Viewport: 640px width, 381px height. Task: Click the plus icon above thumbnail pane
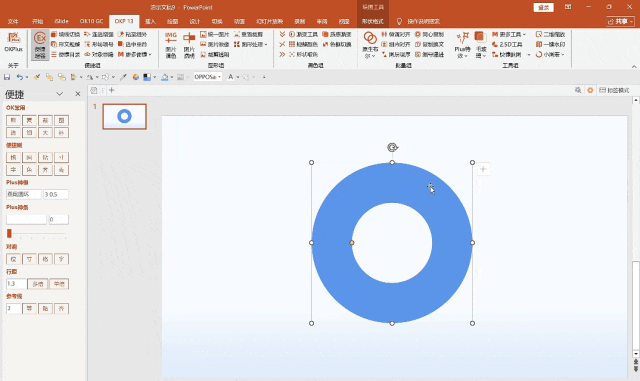[x=111, y=90]
